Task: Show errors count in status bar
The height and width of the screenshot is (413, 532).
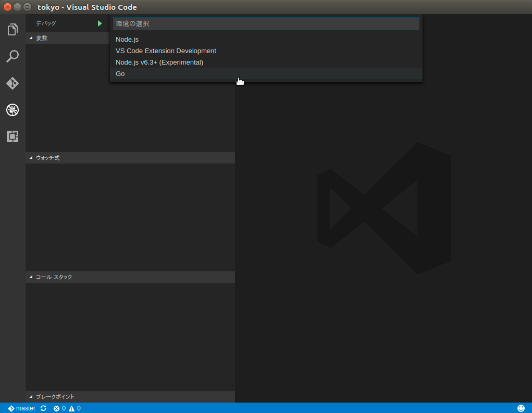Action: point(60,408)
